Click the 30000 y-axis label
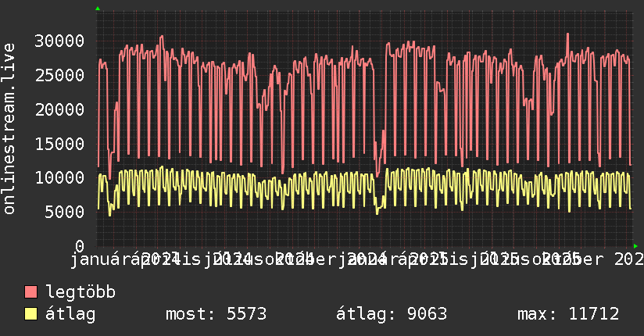644x336 pixels. pyautogui.click(x=59, y=41)
